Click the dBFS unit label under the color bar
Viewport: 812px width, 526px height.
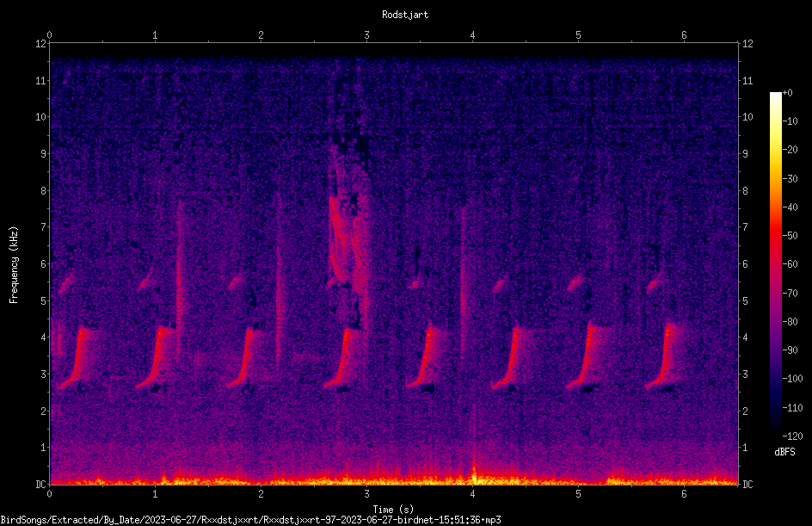pos(784,452)
